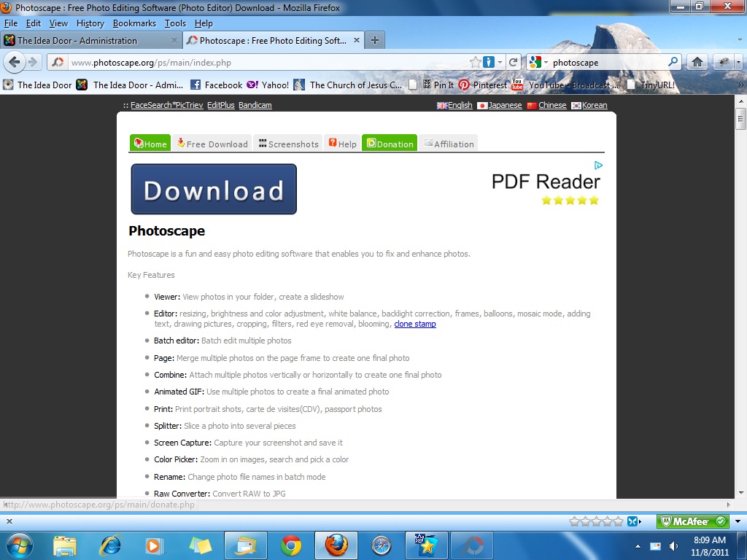The image size is (747, 560).
Task: Click the big blue Download button
Action: coord(214,189)
